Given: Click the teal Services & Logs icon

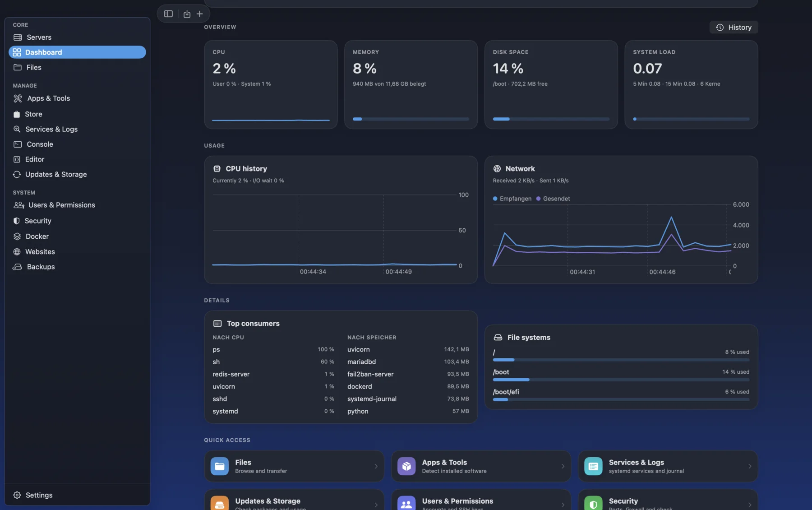Looking at the screenshot, I should click(x=593, y=466).
